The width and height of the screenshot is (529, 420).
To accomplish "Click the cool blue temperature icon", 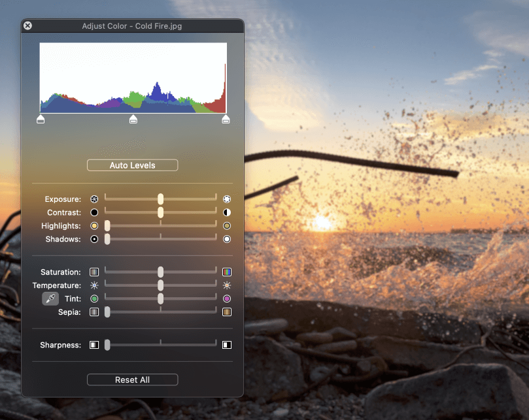I will pyautogui.click(x=94, y=285).
